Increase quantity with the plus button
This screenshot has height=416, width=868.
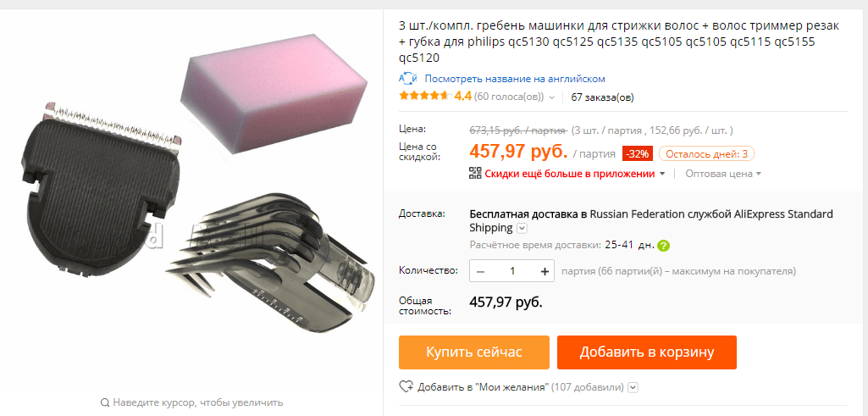pyautogui.click(x=545, y=271)
